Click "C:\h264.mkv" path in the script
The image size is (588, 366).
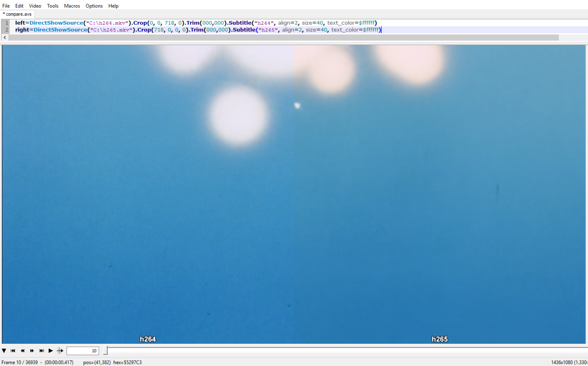click(107, 23)
